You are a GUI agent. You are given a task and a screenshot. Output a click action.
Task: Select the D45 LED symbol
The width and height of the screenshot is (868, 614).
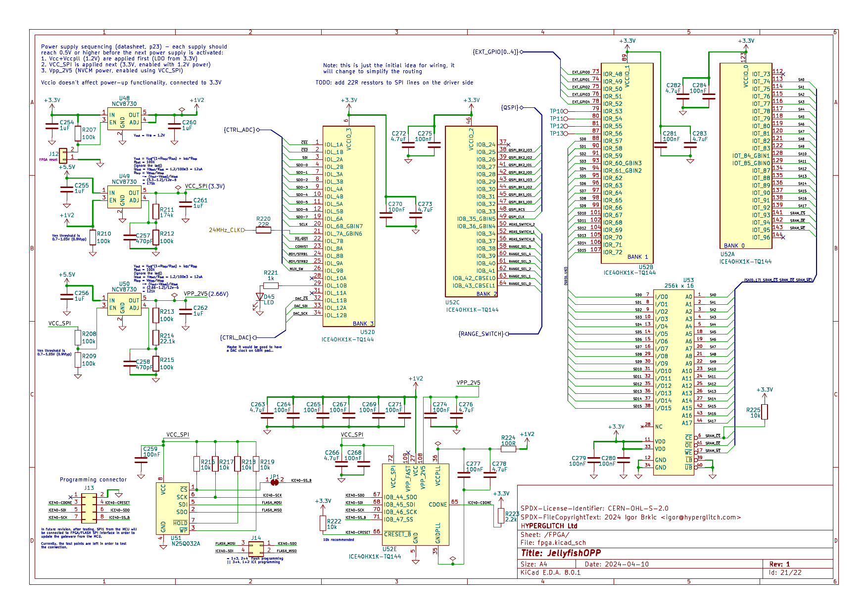(x=259, y=297)
